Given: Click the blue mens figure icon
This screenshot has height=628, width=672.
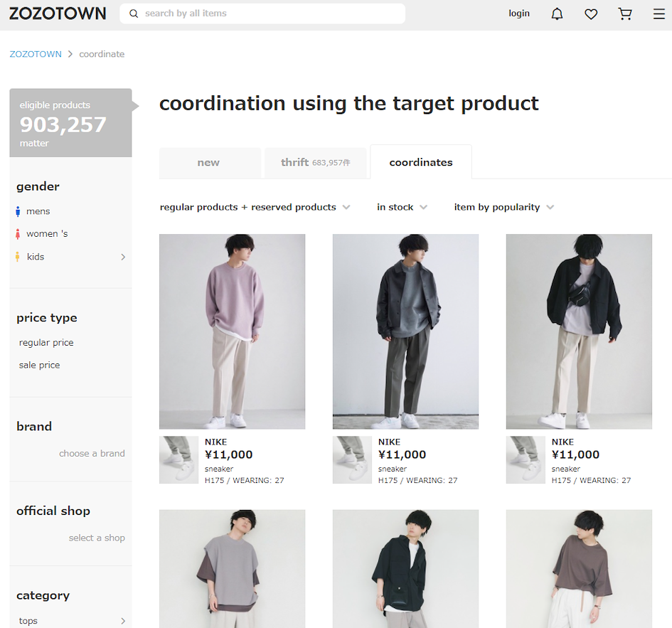Looking at the screenshot, I should coord(18,211).
